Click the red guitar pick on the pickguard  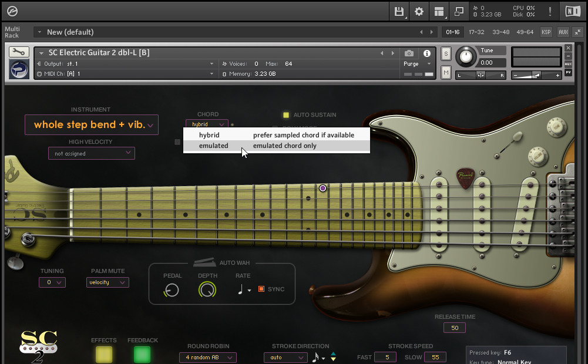click(465, 178)
